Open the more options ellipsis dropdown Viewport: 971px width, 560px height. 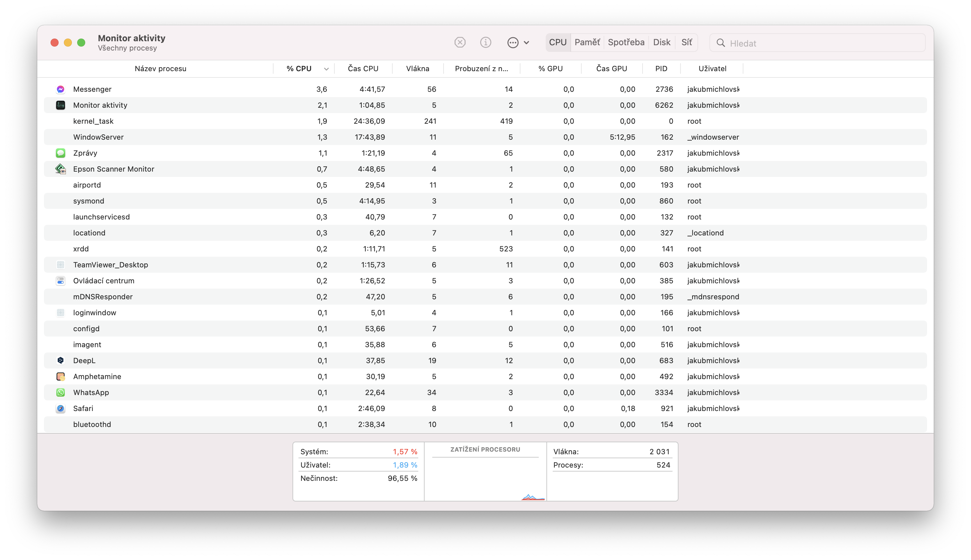(x=513, y=42)
